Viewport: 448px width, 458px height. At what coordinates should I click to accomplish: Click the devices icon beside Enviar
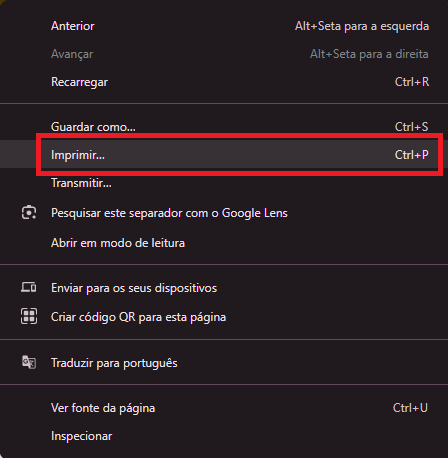click(x=29, y=287)
